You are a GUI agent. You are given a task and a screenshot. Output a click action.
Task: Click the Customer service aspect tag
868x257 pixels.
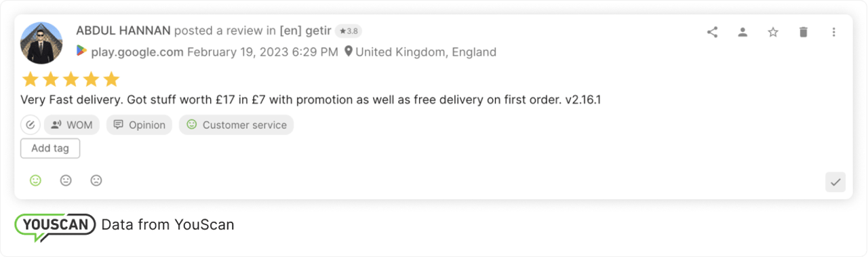coord(236,125)
